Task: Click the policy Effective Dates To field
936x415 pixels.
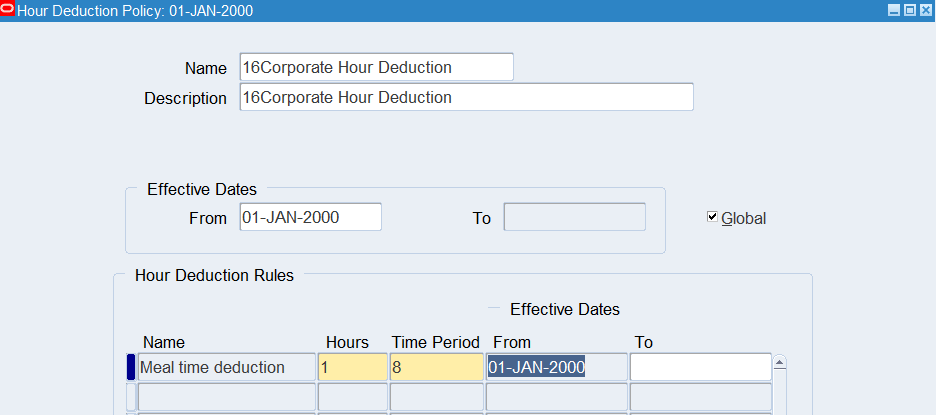Action: 574,217
